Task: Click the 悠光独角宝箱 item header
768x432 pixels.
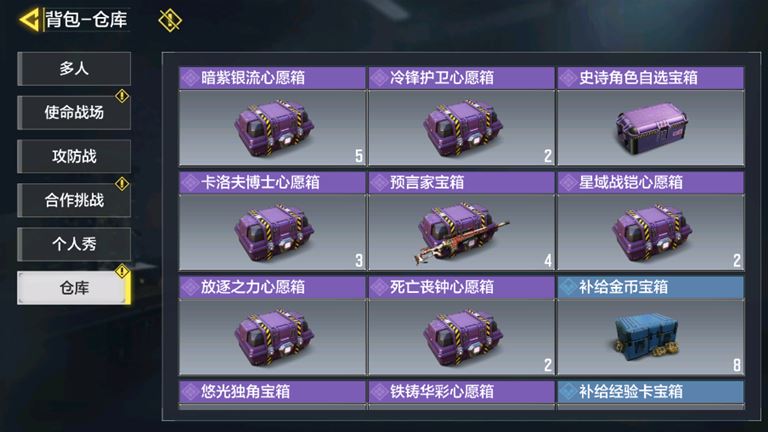Action: 272,392
